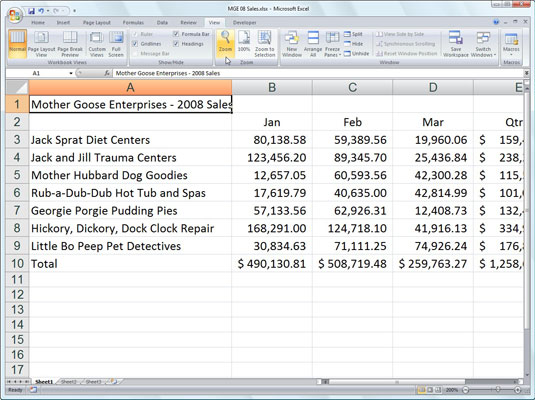535x400 pixels.
Task: Click the macro record icon in status bar
Action: (33, 390)
